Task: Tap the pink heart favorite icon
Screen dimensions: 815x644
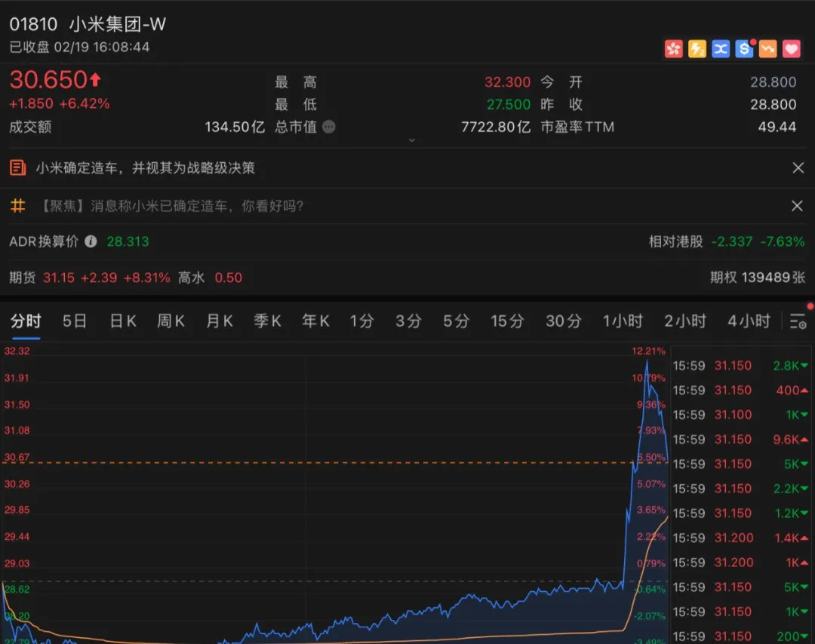Action: [x=791, y=49]
